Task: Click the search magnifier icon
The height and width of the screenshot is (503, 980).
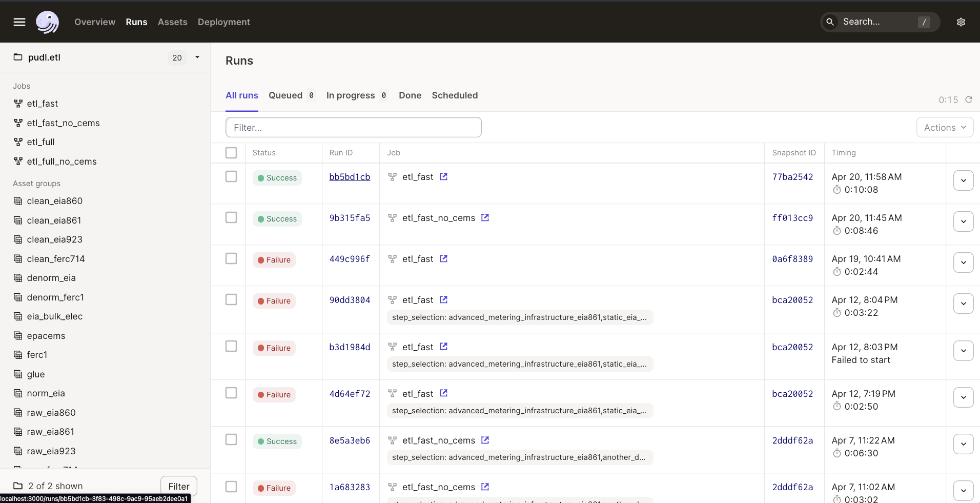Action: (x=830, y=22)
